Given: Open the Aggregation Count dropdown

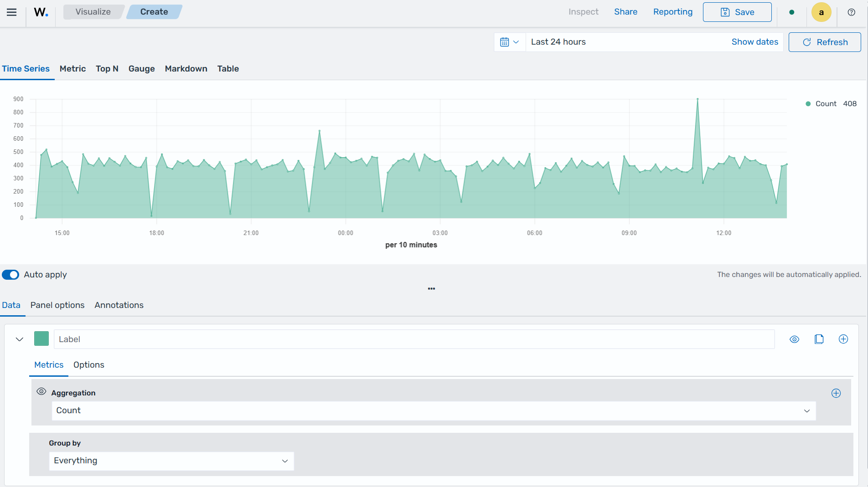Looking at the screenshot, I should [x=434, y=410].
